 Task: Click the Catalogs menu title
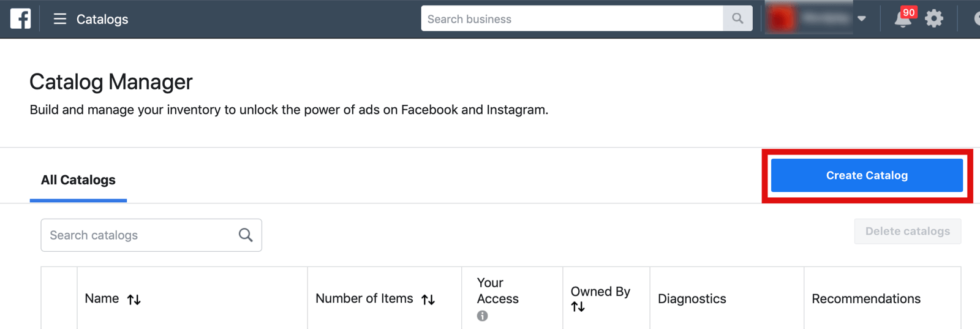[x=102, y=19]
